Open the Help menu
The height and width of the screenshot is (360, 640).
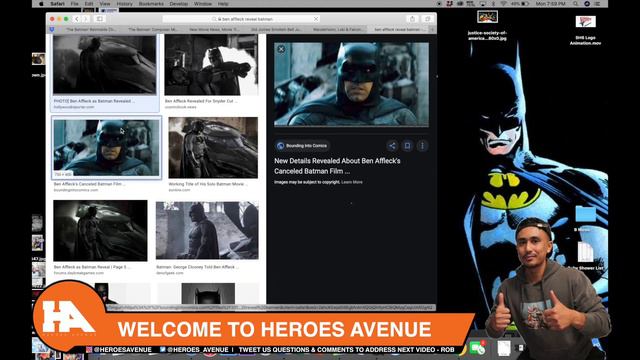click(x=223, y=4)
